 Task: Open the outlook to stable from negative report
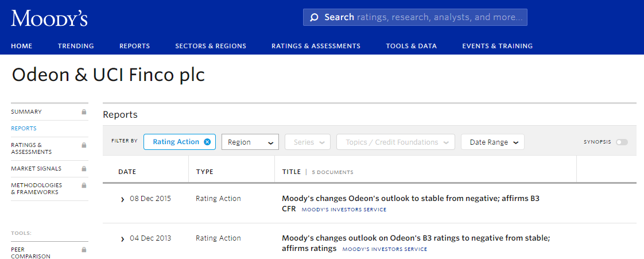click(410, 199)
